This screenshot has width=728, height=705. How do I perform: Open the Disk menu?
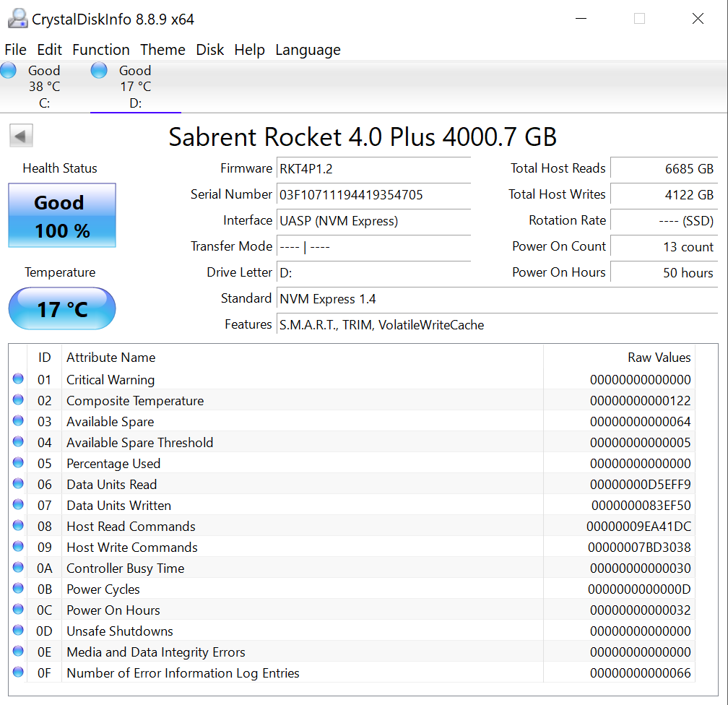coord(210,50)
